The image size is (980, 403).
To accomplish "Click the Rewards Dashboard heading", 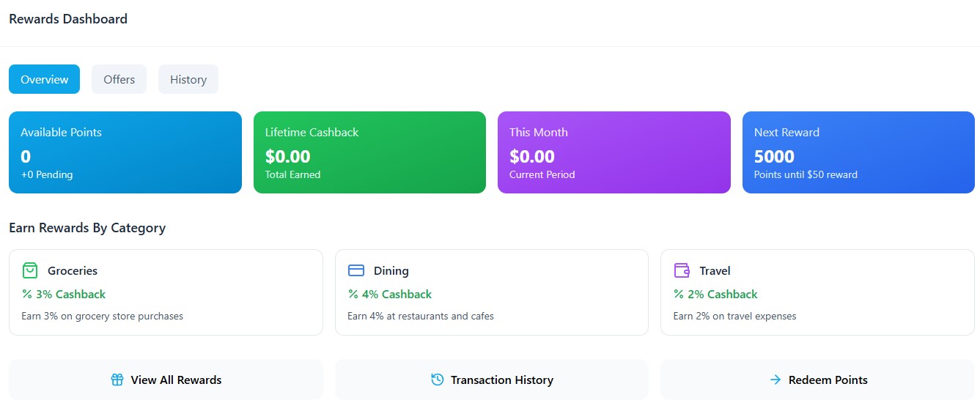I will click(x=68, y=19).
